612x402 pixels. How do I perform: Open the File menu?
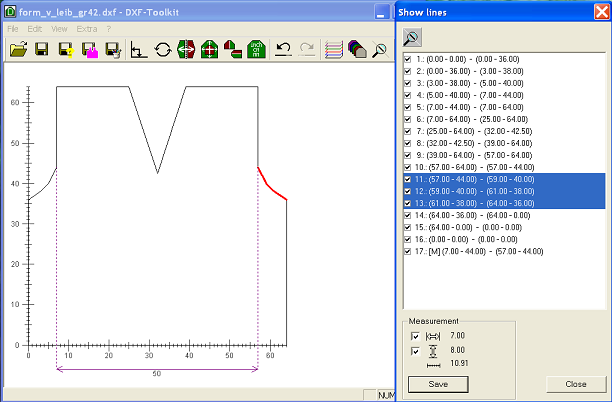click(14, 27)
